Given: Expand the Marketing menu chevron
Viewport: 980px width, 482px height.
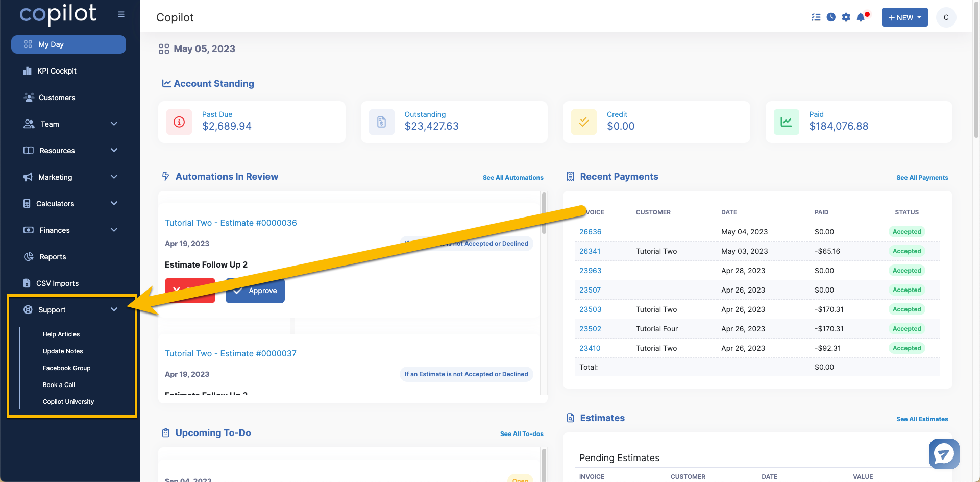Looking at the screenshot, I should (114, 177).
